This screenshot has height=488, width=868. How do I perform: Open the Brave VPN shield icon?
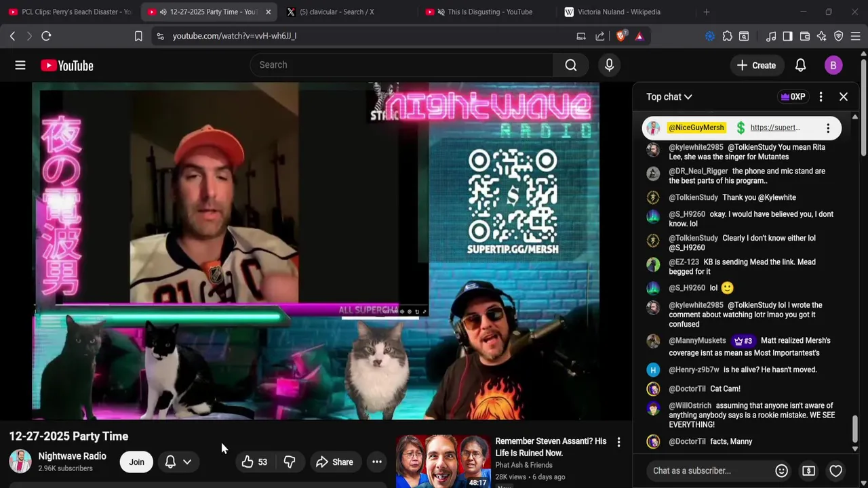tap(838, 36)
